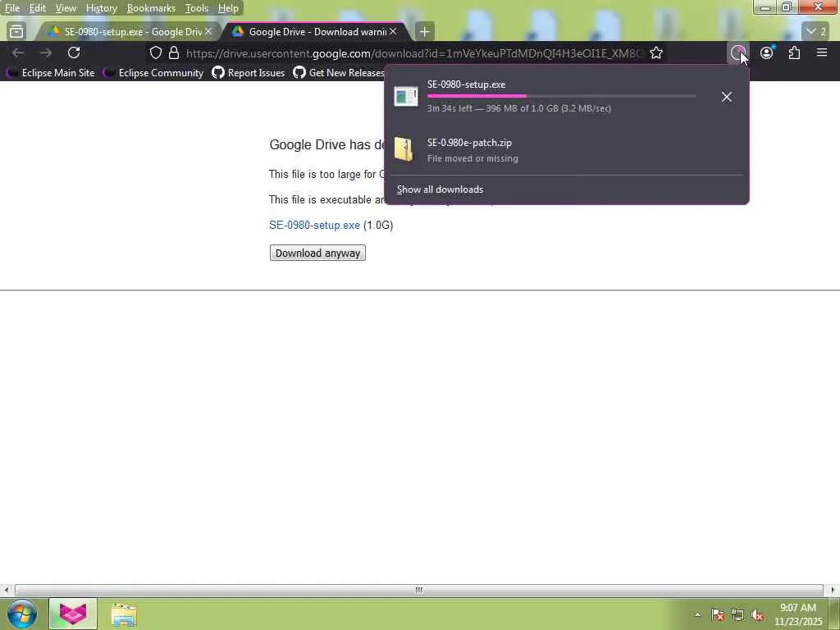This screenshot has height=630, width=840.
Task: Bookmark this page with the star icon
Action: click(656, 52)
